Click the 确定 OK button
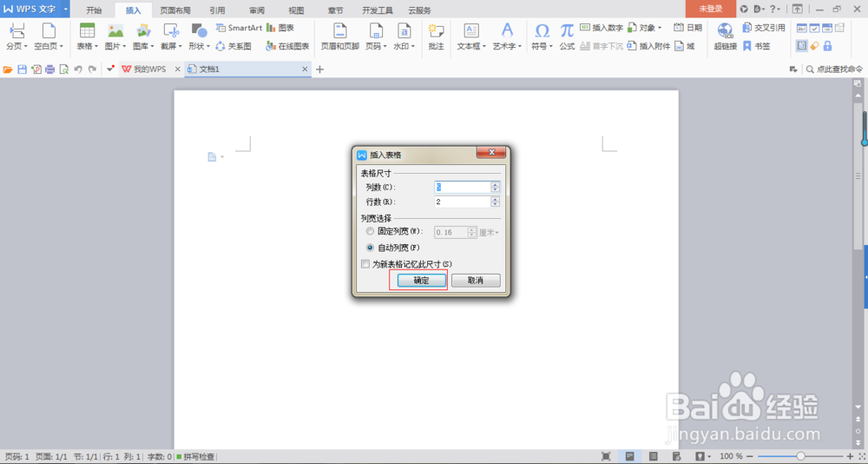The image size is (868, 464). tap(421, 281)
